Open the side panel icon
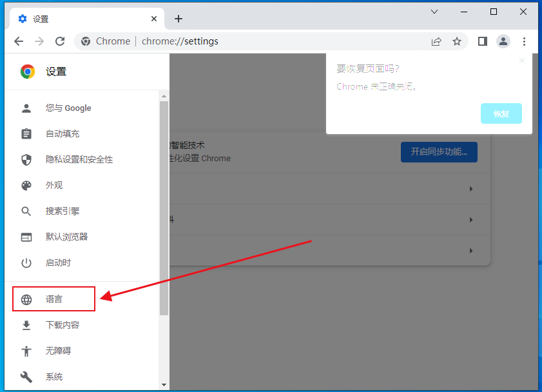The height and width of the screenshot is (392, 542). [x=483, y=41]
